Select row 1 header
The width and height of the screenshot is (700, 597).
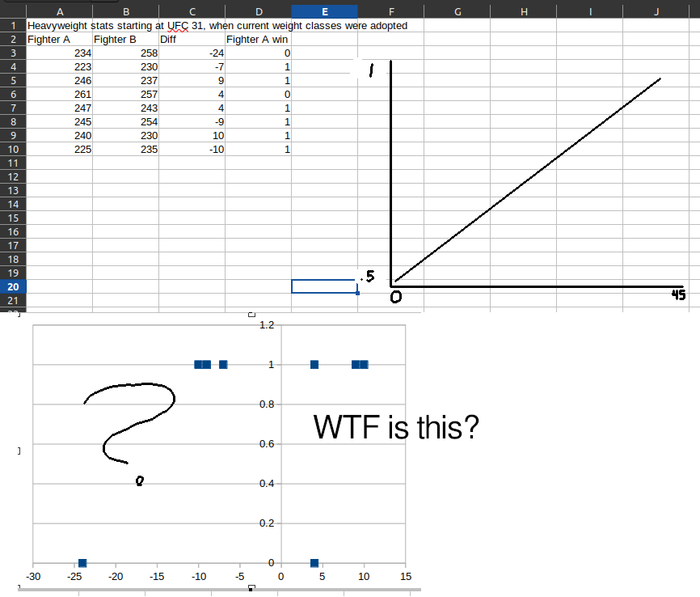click(x=13, y=25)
